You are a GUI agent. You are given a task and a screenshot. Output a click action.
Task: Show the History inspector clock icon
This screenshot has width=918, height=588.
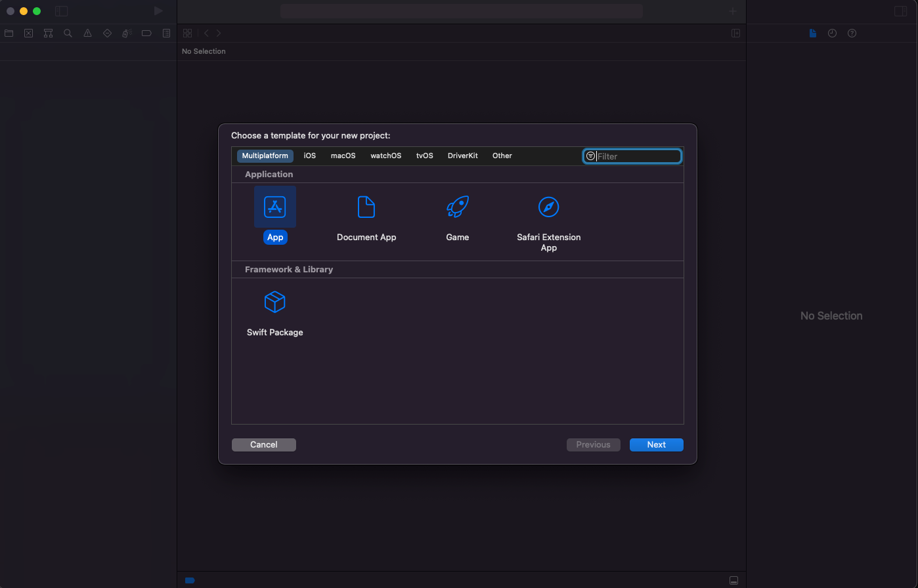click(x=832, y=33)
